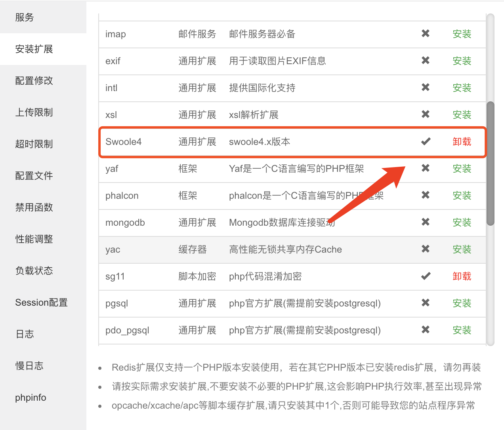Screen dimensions: 504x430
Task: Click the cross status icon for imap
Action: click(x=426, y=34)
